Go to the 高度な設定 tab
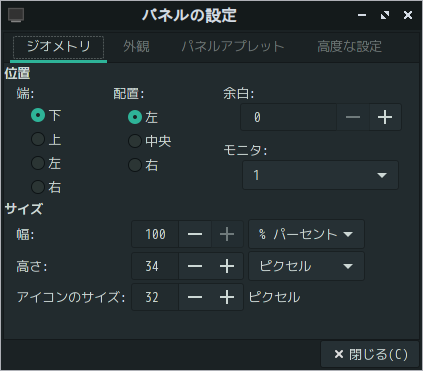This screenshot has width=423, height=371. [x=349, y=46]
